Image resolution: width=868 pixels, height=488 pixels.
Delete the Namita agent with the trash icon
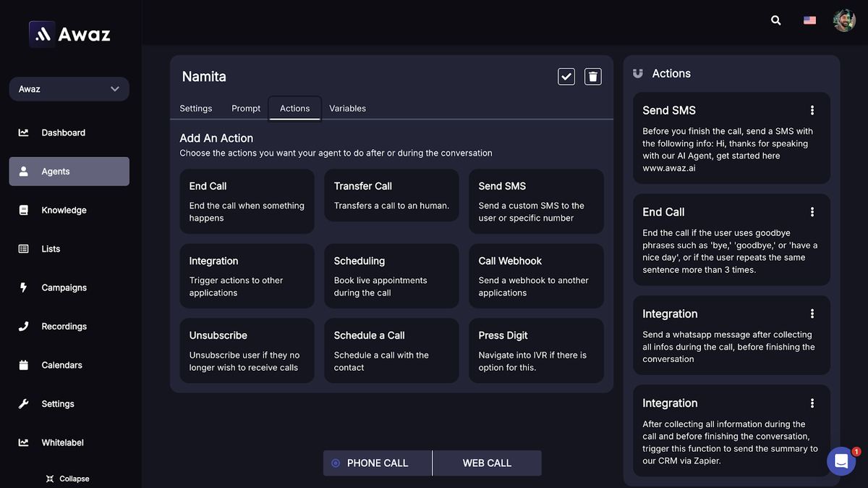pyautogui.click(x=592, y=76)
